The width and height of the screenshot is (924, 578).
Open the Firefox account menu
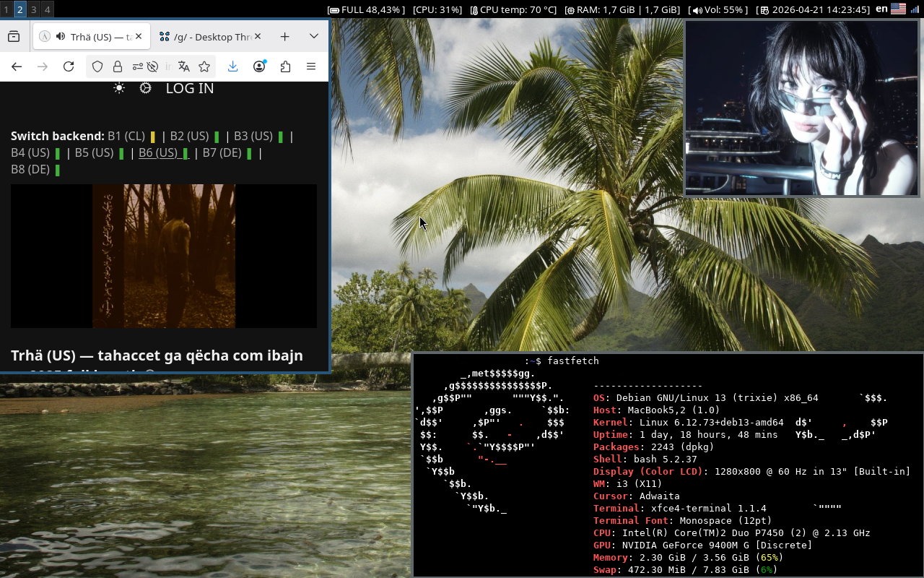coord(259,66)
